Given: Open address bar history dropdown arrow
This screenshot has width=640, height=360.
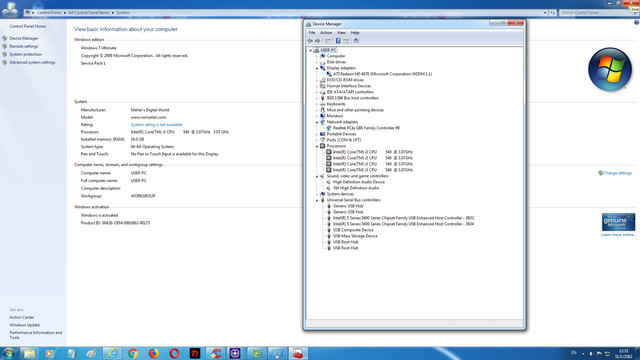Looking at the screenshot, I should [x=545, y=13].
